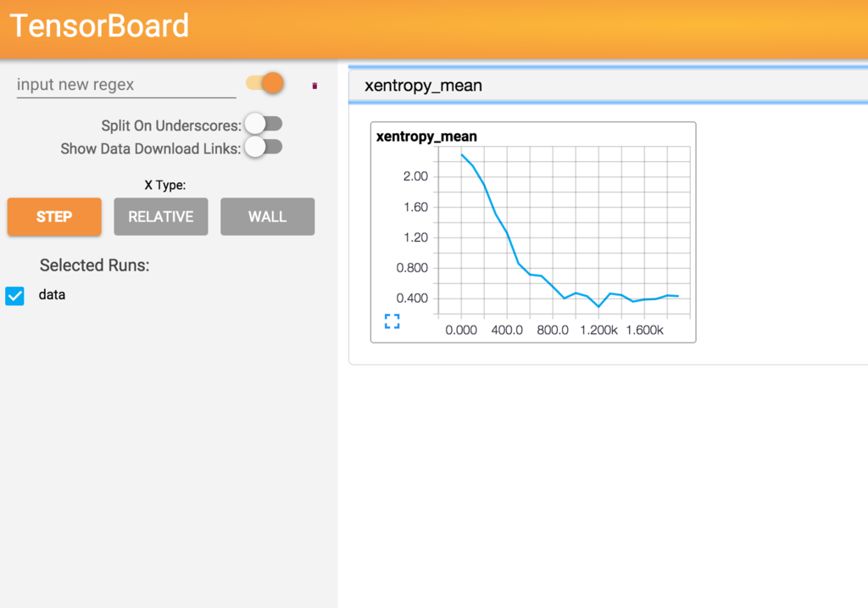Click the Selected Runs heading
The height and width of the screenshot is (608, 868).
(95, 265)
